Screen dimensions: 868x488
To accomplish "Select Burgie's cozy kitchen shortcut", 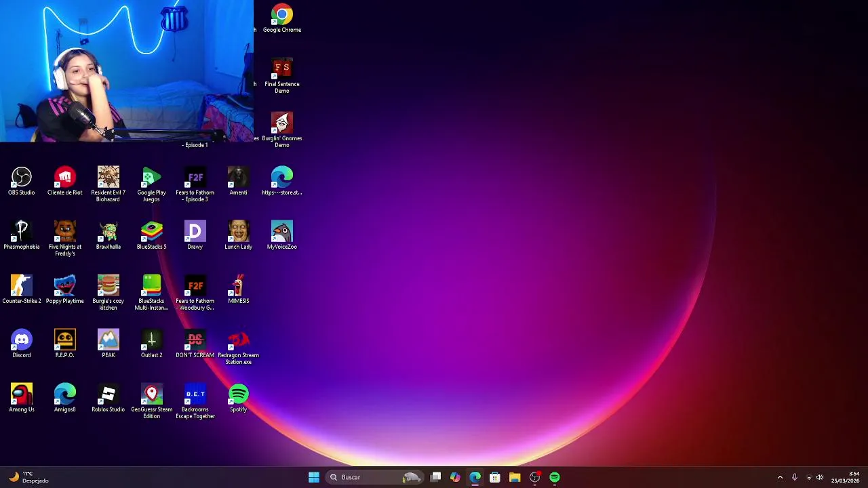I will click(x=108, y=293).
